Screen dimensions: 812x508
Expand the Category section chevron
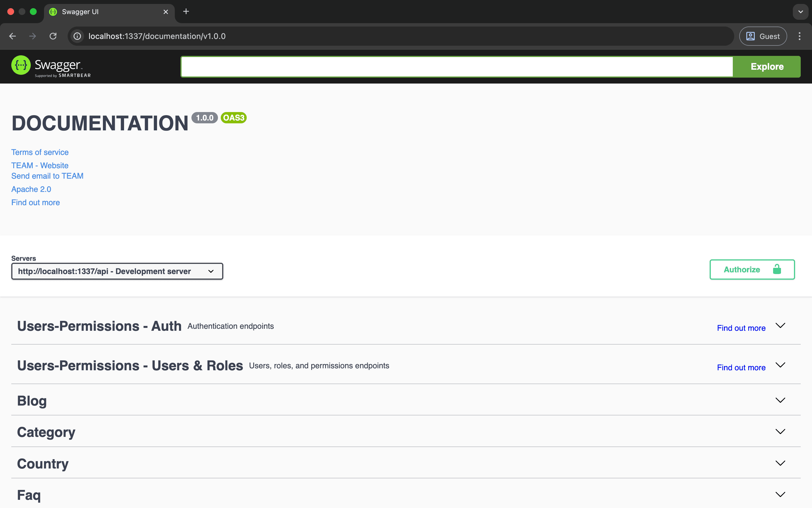click(780, 432)
